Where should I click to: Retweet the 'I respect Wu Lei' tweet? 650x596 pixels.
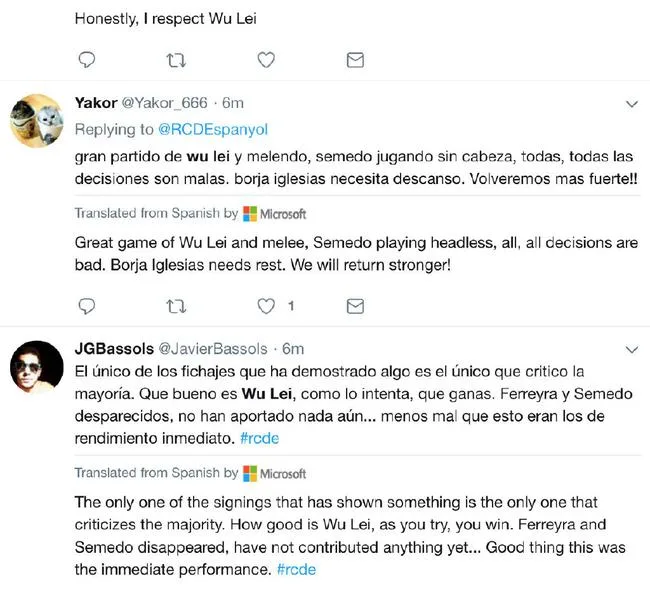click(x=176, y=60)
